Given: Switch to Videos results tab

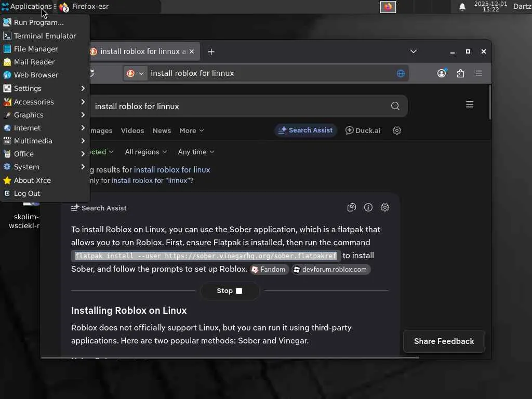Looking at the screenshot, I should pos(132,130).
